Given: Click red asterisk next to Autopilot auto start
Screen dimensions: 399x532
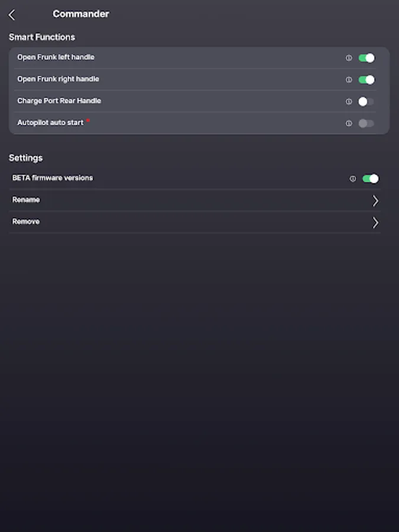Looking at the screenshot, I should click(x=88, y=121).
